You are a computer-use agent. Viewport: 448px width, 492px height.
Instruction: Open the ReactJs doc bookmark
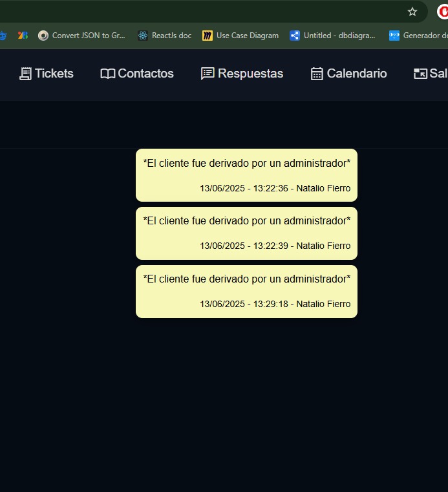point(164,36)
